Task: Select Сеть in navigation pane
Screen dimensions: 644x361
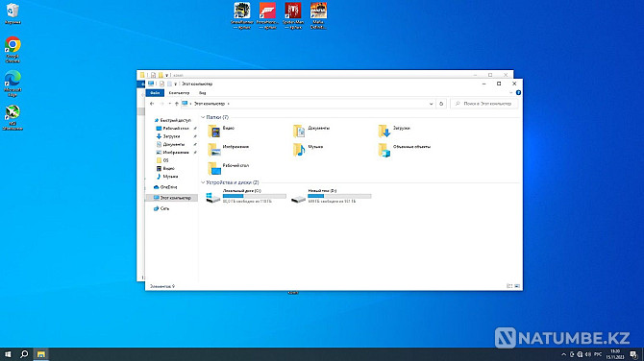Action: [x=161, y=208]
